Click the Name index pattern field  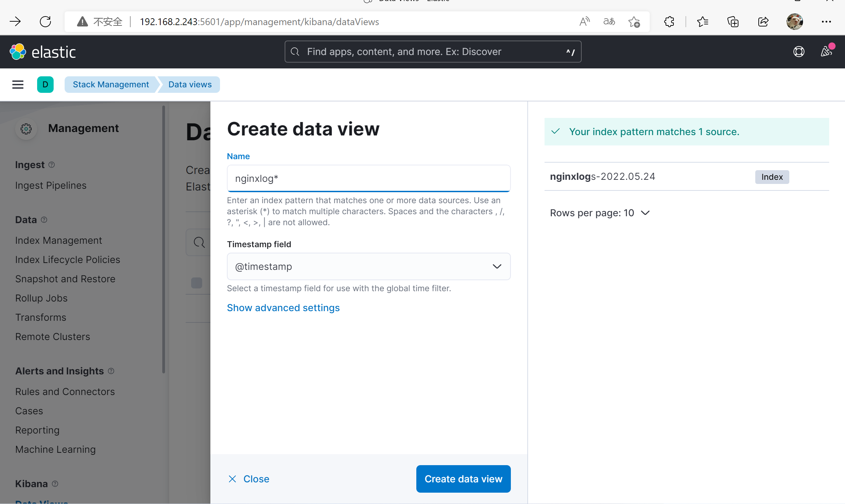point(369,178)
